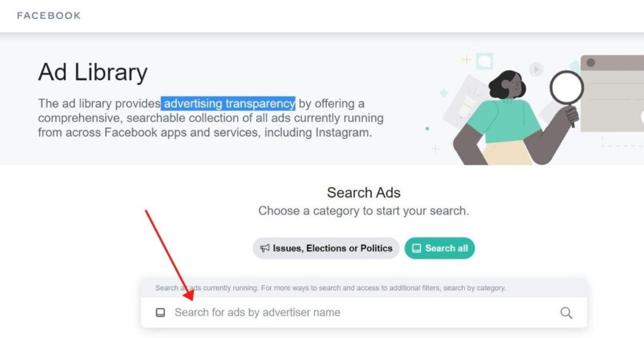
Task: Click the FACEBOOK wordmark logo
Action: pos(48,16)
